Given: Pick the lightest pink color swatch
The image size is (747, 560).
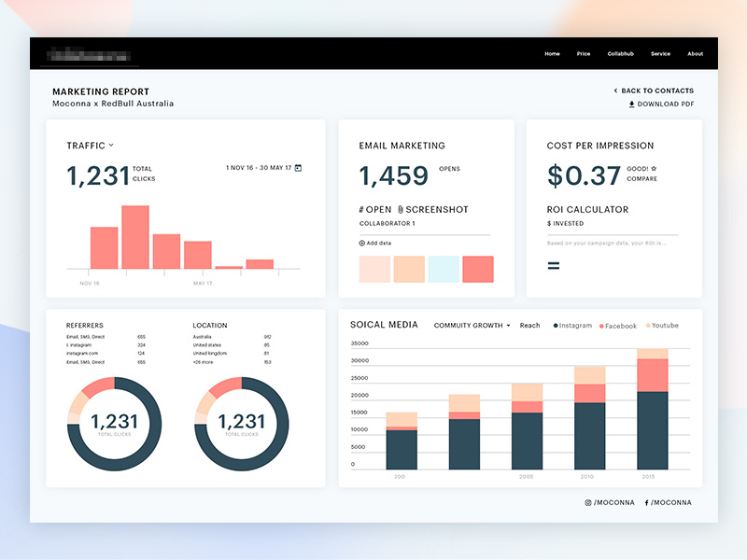Looking at the screenshot, I should (x=374, y=269).
